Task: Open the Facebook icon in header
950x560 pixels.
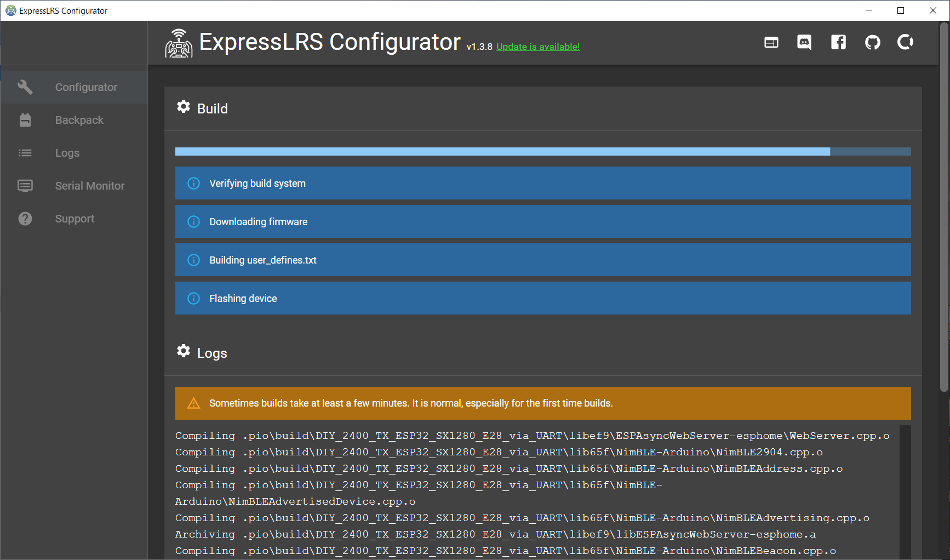Action: click(x=838, y=42)
